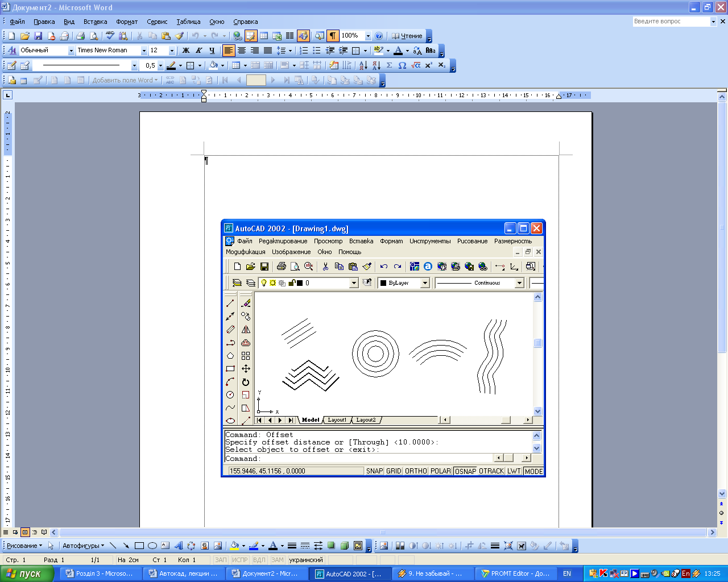Click the Select Objects arrow on Drawing toolbar
The image size is (728, 582).
point(51,546)
